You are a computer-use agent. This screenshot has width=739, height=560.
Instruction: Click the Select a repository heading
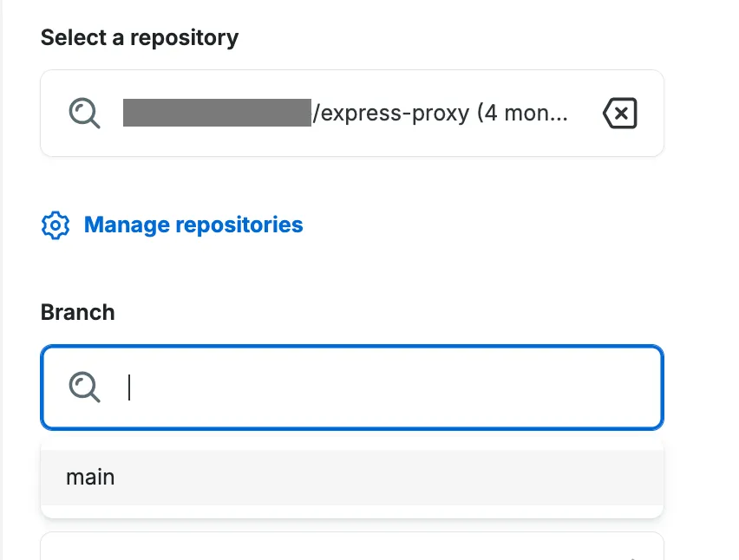click(139, 37)
